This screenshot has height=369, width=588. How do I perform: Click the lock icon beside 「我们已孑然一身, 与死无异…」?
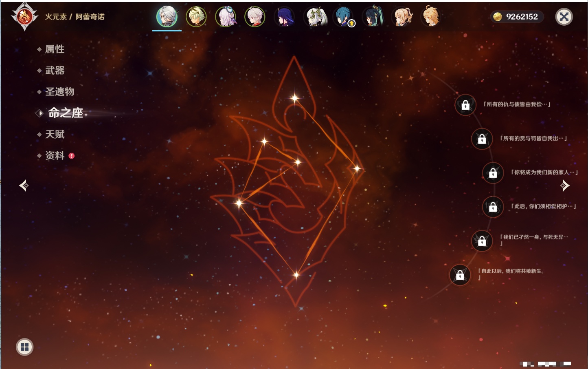point(482,241)
